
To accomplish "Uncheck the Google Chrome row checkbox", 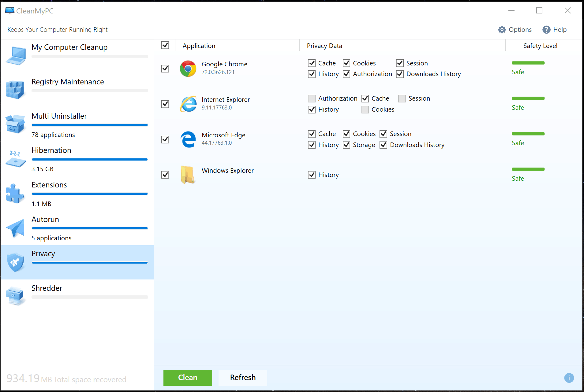I will (165, 68).
